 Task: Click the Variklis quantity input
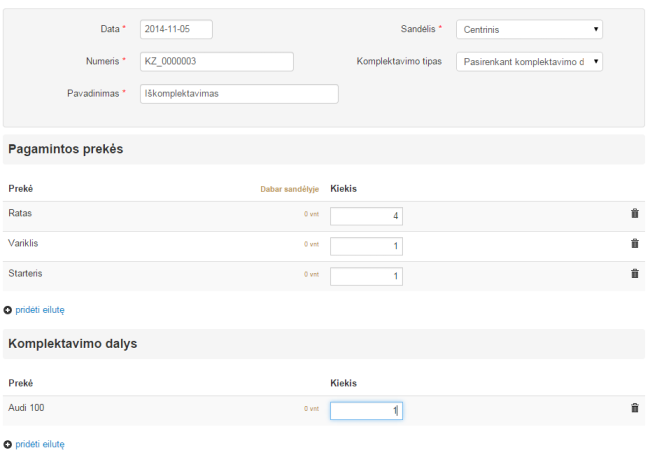coord(366,246)
